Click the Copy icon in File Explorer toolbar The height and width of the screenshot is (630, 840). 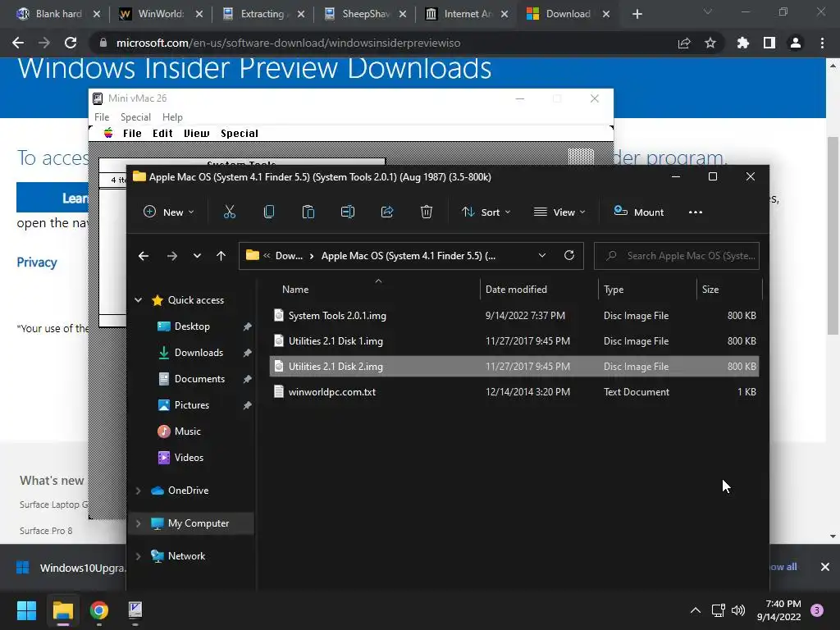(269, 212)
